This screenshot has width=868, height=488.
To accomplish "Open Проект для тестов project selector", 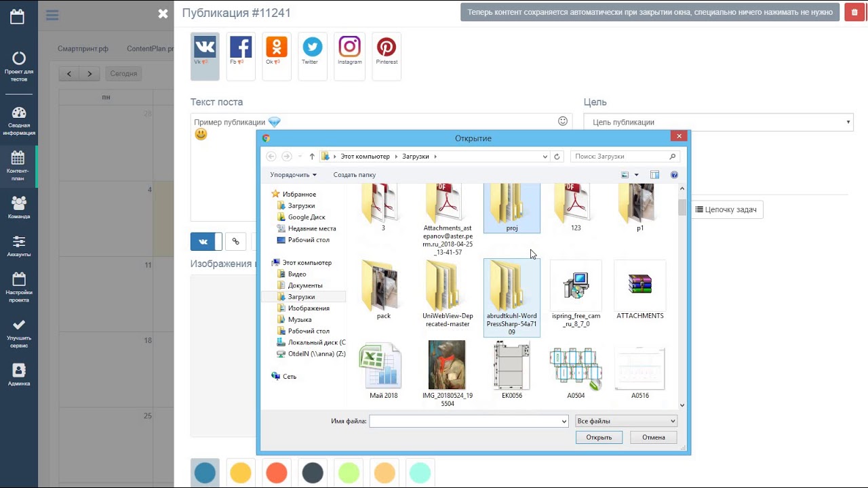I will pos(19,66).
